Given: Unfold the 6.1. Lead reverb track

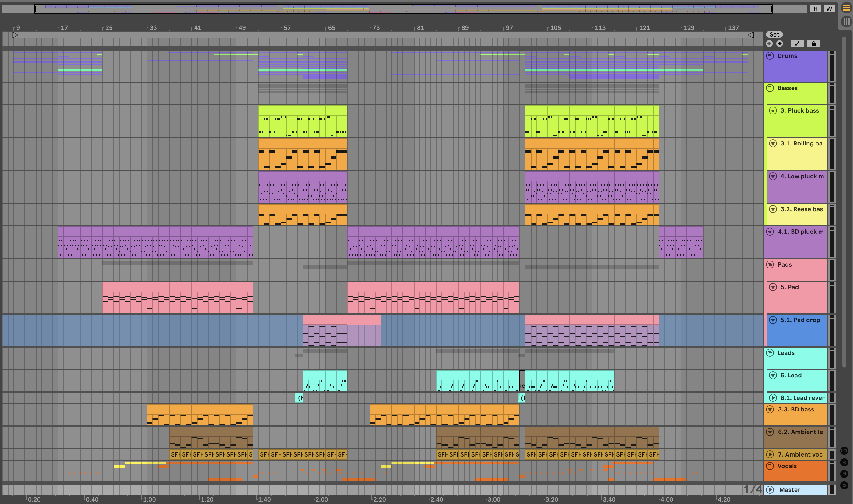Looking at the screenshot, I should pos(773,398).
